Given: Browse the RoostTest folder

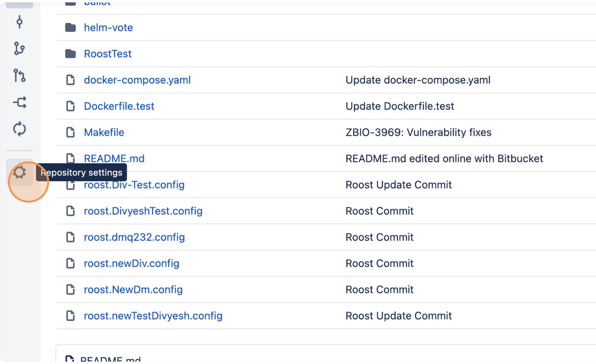Looking at the screenshot, I should [x=108, y=54].
